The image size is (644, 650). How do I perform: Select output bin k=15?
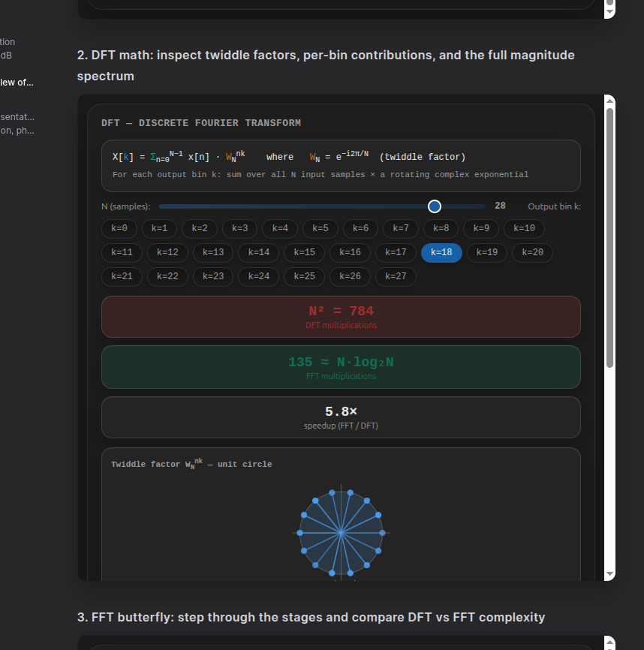304,252
